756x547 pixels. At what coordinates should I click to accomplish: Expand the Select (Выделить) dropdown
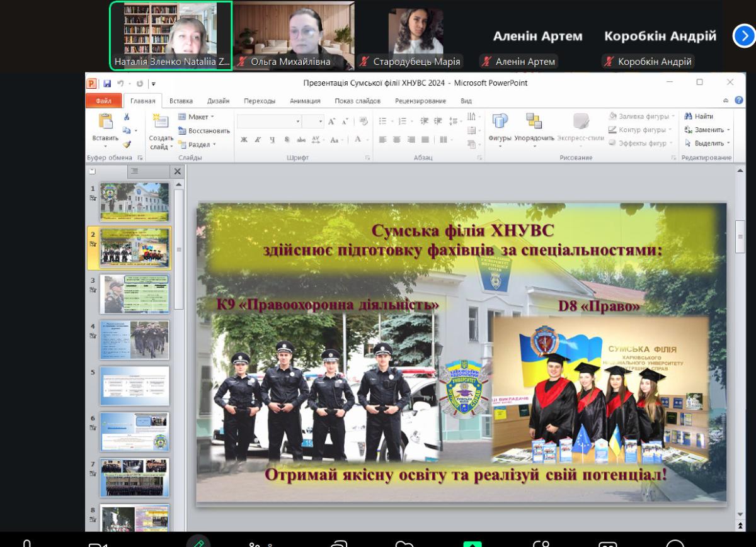[x=707, y=144]
